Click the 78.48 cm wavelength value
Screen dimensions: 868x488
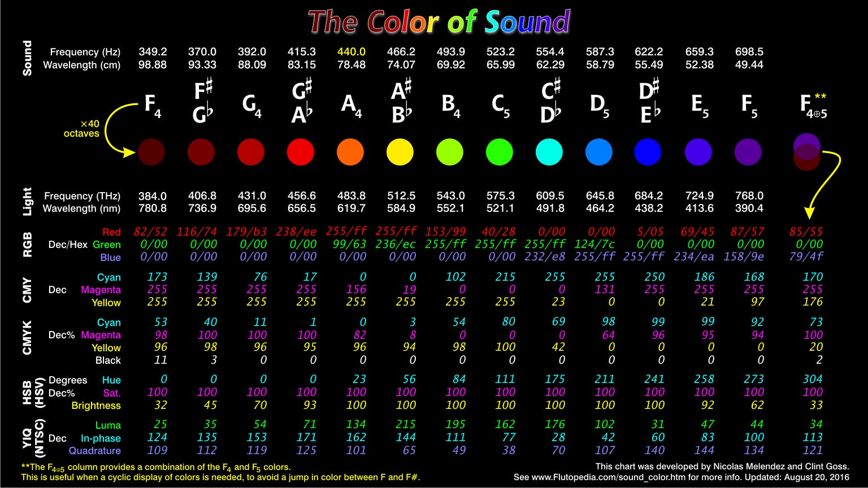[351, 64]
